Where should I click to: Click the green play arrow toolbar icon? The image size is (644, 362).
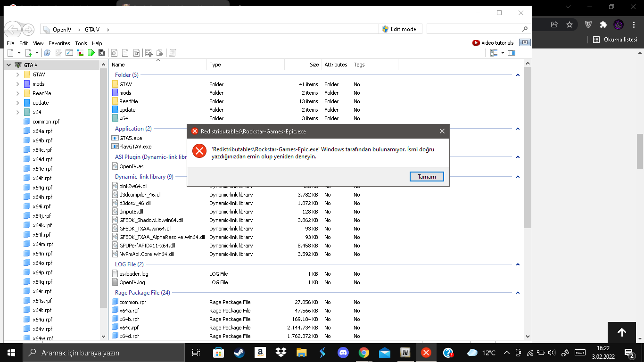point(91,53)
